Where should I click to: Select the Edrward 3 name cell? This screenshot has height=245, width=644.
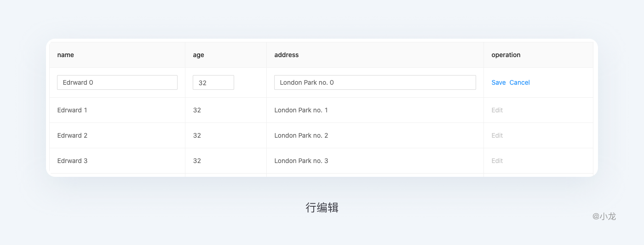117,161
